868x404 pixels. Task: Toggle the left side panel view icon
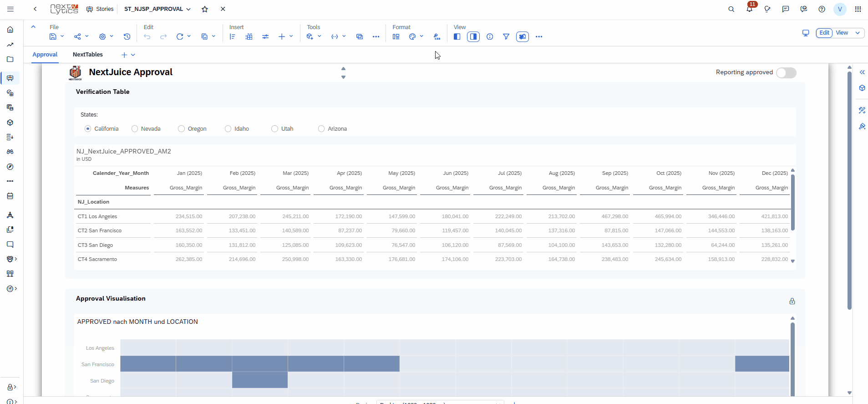457,36
